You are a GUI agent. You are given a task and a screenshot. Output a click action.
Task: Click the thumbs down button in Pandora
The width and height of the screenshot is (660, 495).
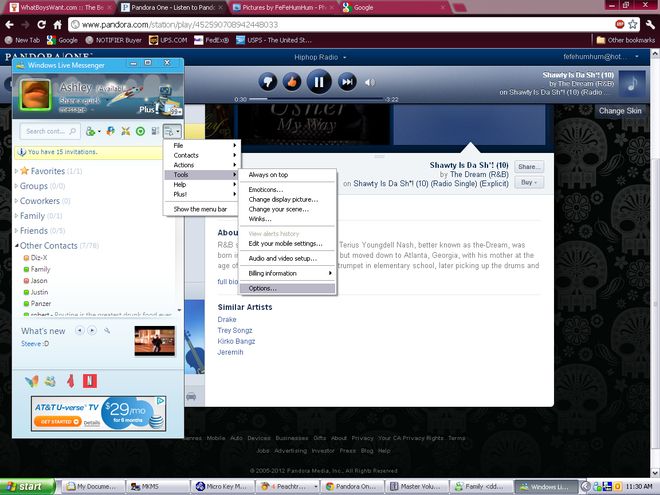(x=267, y=82)
